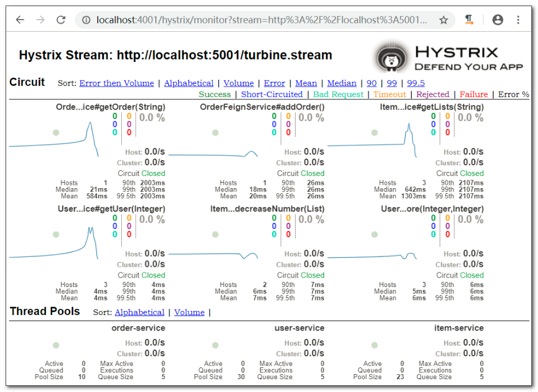Click the decreaseNumber circuit health circle
This screenshot has width=538, height=392.
215,235
